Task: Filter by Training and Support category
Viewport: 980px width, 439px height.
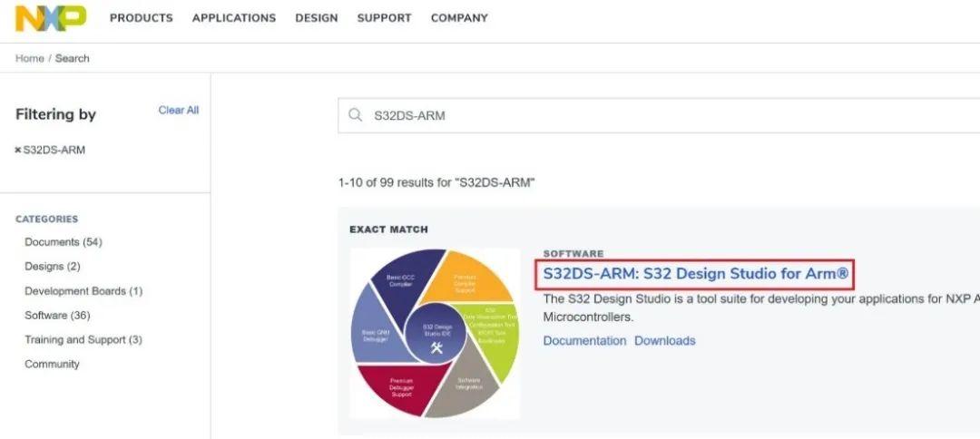Action: tap(83, 340)
